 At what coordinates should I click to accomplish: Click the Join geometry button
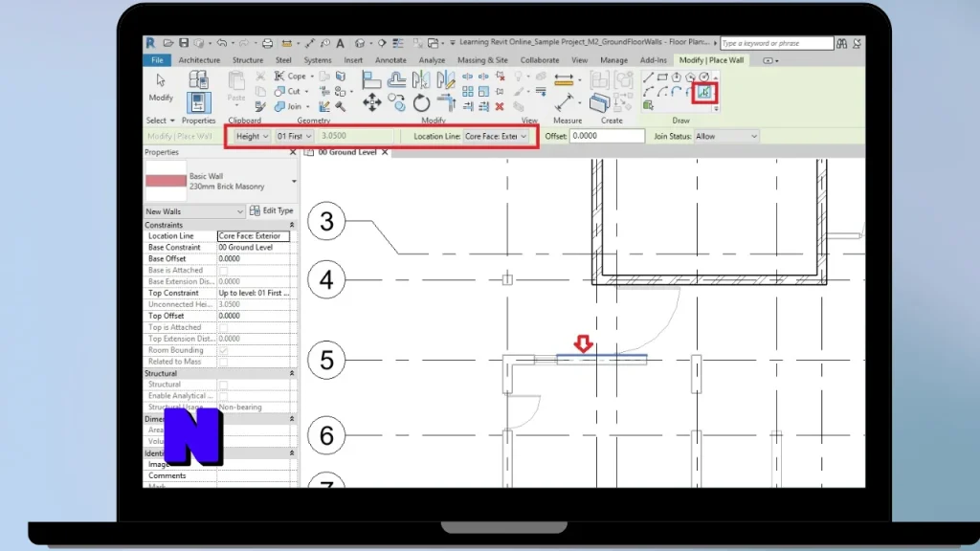point(289,107)
